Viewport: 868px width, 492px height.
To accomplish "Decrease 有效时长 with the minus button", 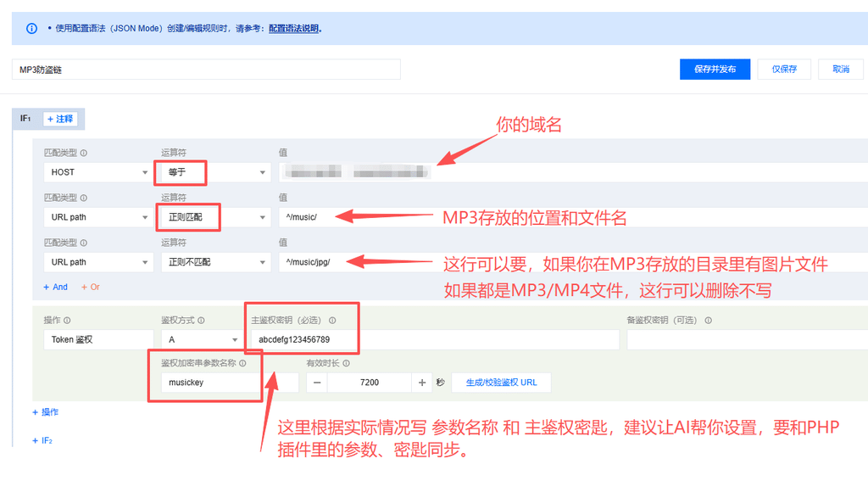I will point(317,383).
